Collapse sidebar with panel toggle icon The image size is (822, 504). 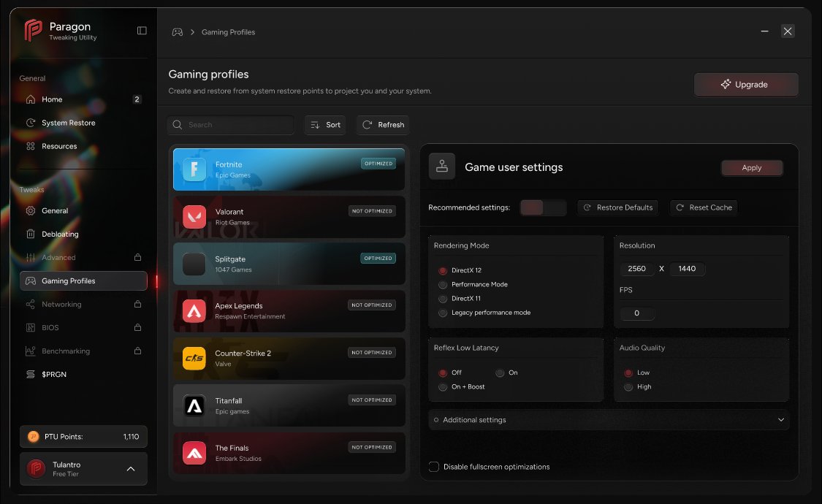(142, 31)
